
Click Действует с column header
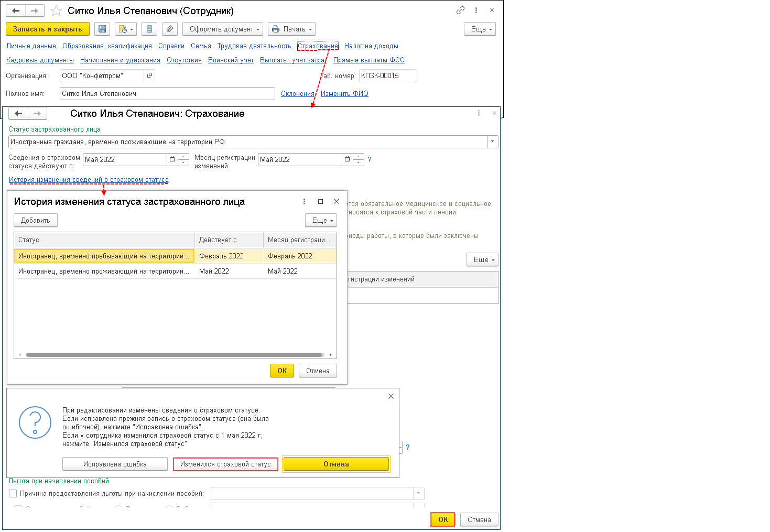(x=229, y=240)
